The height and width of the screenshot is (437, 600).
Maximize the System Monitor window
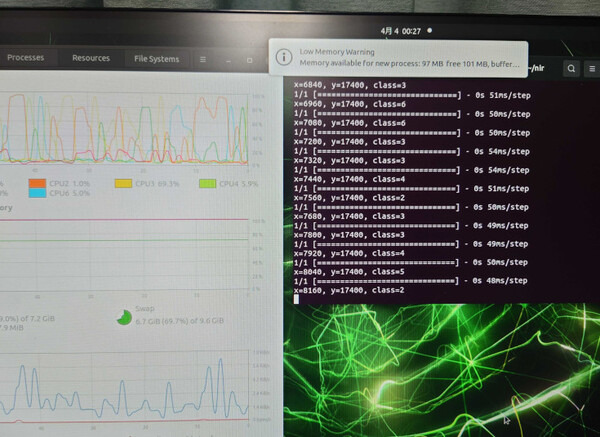point(249,60)
